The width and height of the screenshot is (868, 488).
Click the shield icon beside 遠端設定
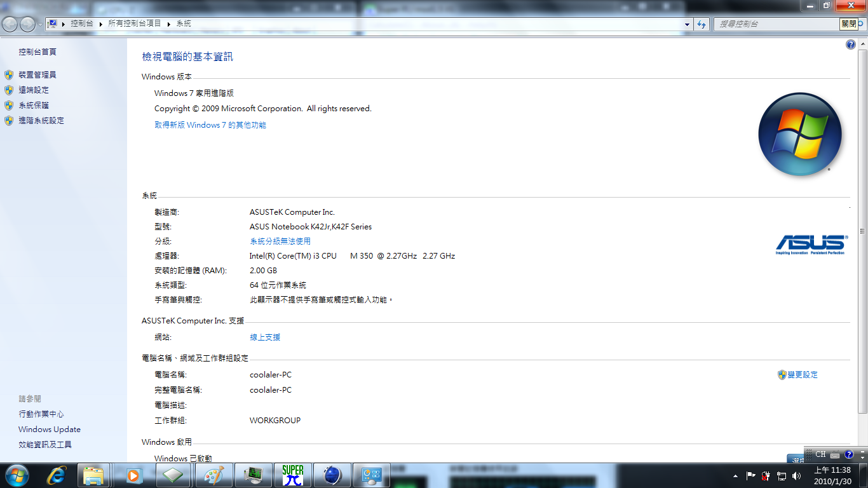tap(9, 90)
